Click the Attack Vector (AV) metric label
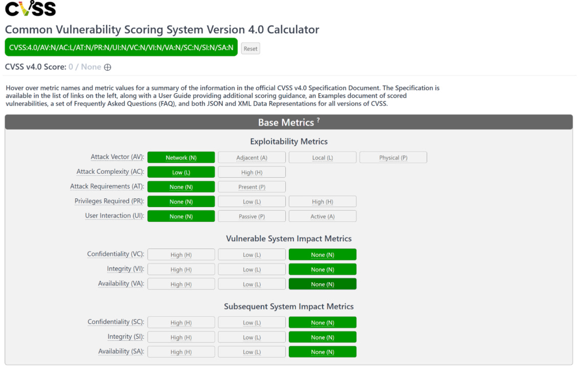The width and height of the screenshot is (588, 370). 117,157
